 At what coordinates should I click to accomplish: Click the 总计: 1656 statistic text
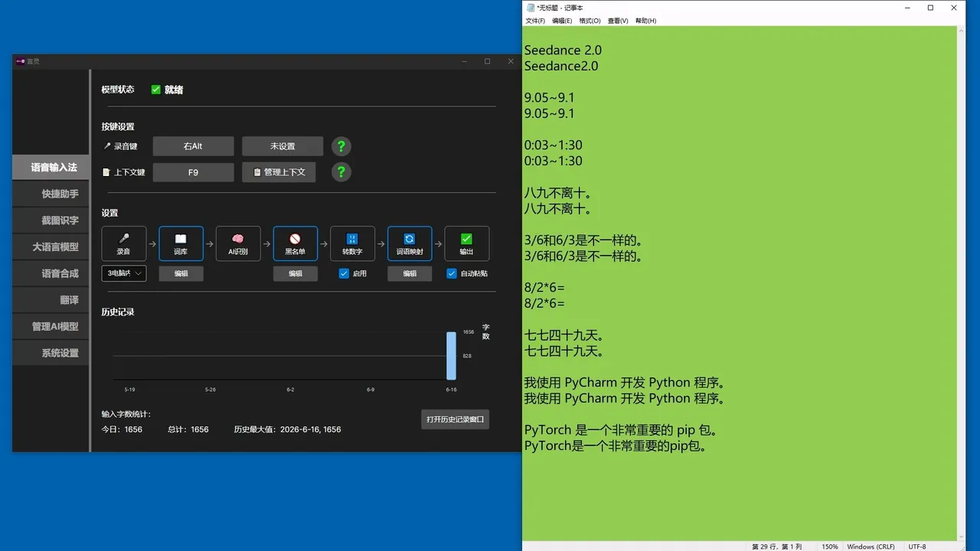188,429
